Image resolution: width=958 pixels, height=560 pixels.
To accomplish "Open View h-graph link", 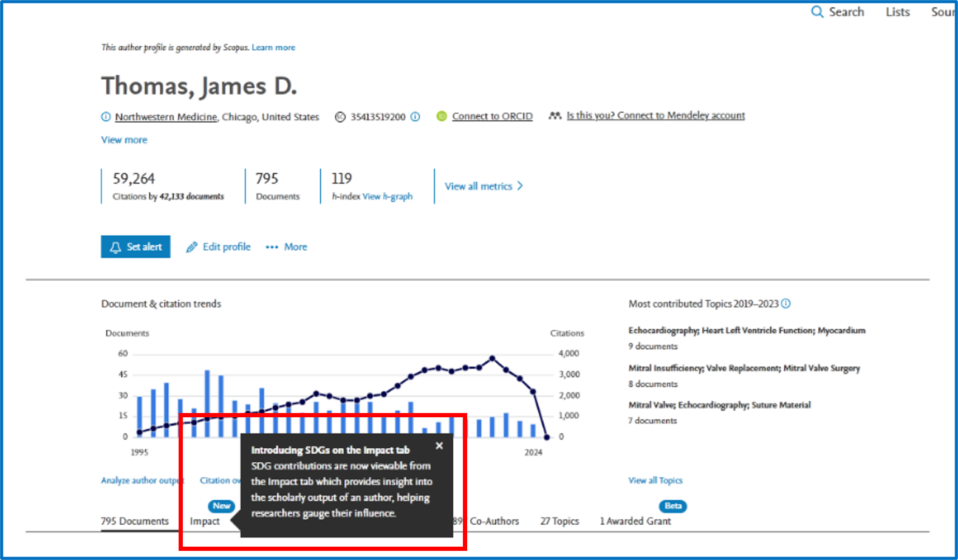I will pos(388,196).
